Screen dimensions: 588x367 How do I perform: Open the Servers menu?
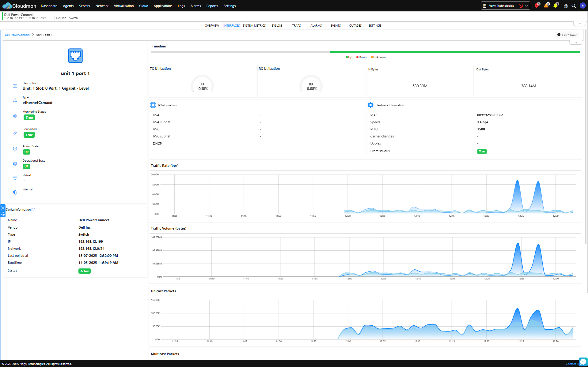coord(85,6)
